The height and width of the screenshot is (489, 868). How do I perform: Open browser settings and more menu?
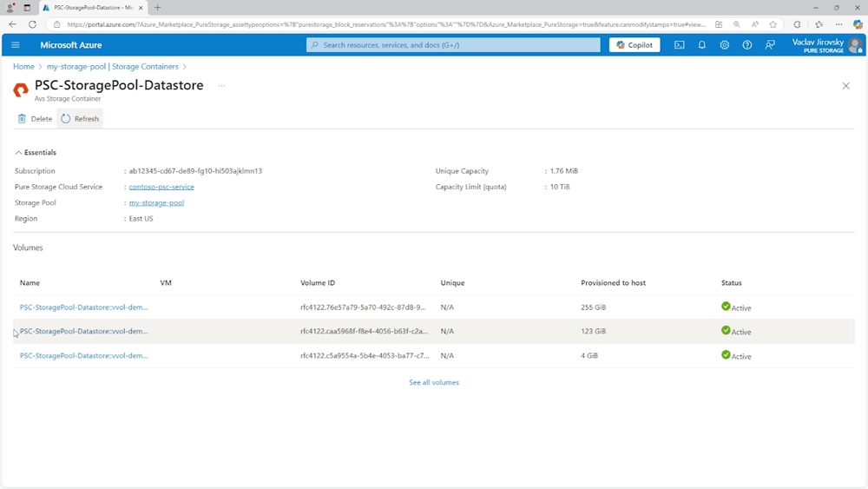click(x=839, y=24)
